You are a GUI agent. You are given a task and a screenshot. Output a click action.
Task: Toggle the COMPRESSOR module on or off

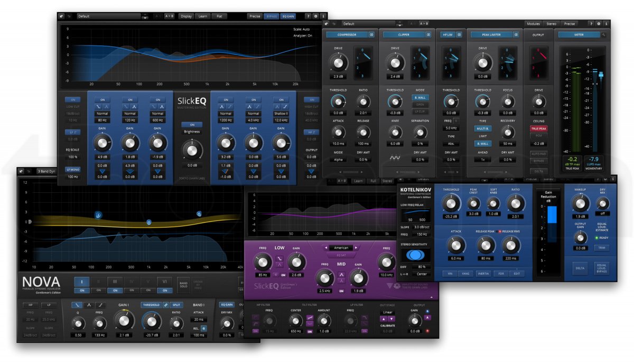point(346,35)
